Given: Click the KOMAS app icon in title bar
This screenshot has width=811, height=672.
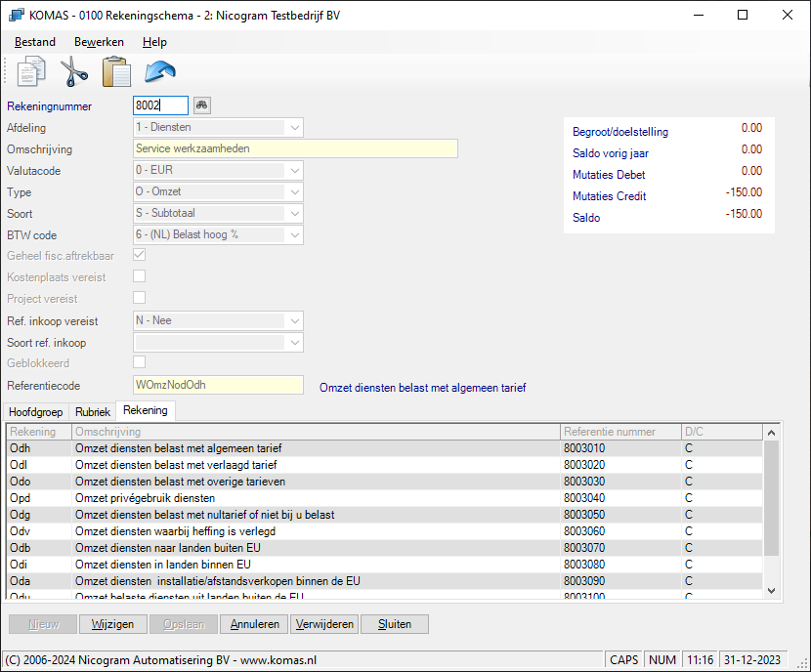Looking at the screenshot, I should click(16, 15).
